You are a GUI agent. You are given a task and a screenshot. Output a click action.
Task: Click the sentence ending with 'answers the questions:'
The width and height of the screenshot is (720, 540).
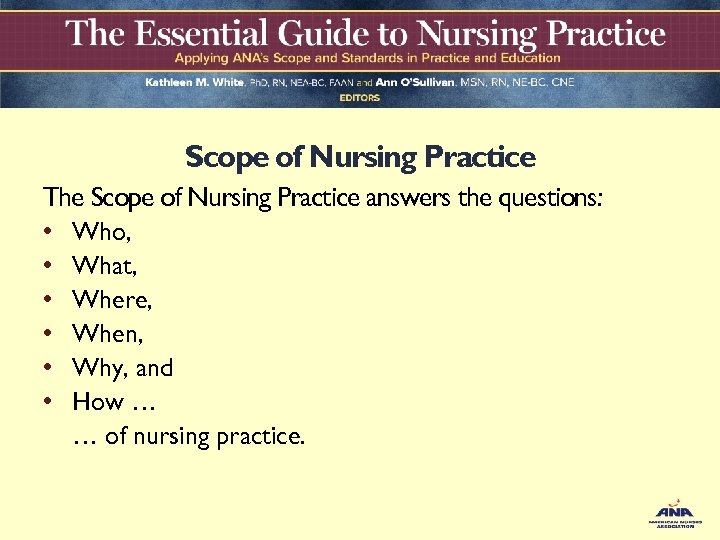pyautogui.click(x=322, y=198)
